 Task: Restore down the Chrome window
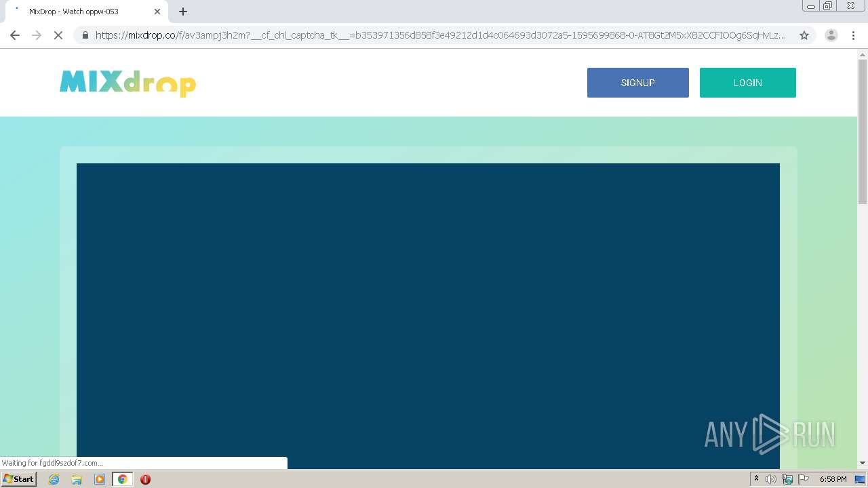point(828,6)
